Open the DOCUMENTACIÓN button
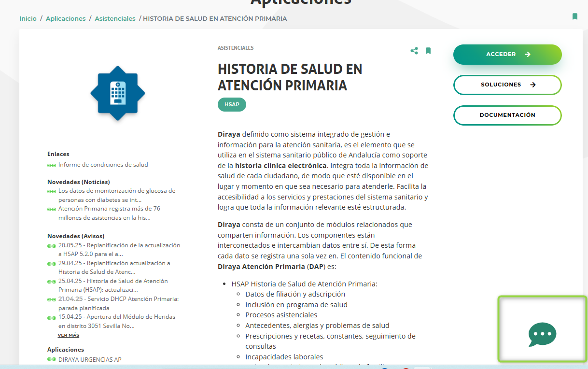Viewport: 588px width, 369px height. click(x=507, y=115)
